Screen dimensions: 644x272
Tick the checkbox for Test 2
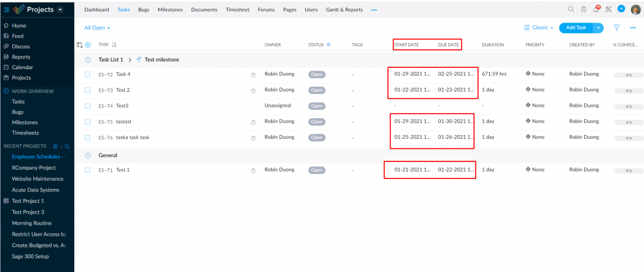(x=87, y=90)
